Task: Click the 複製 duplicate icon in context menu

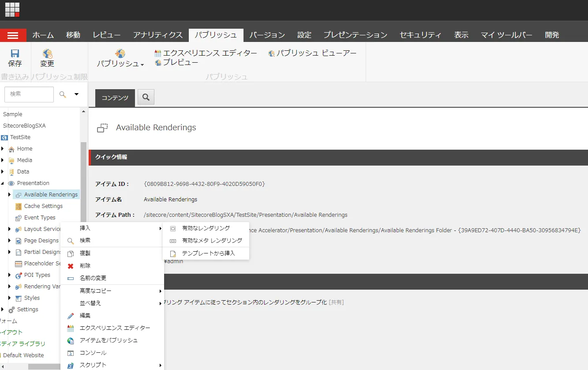Action: [x=71, y=253]
